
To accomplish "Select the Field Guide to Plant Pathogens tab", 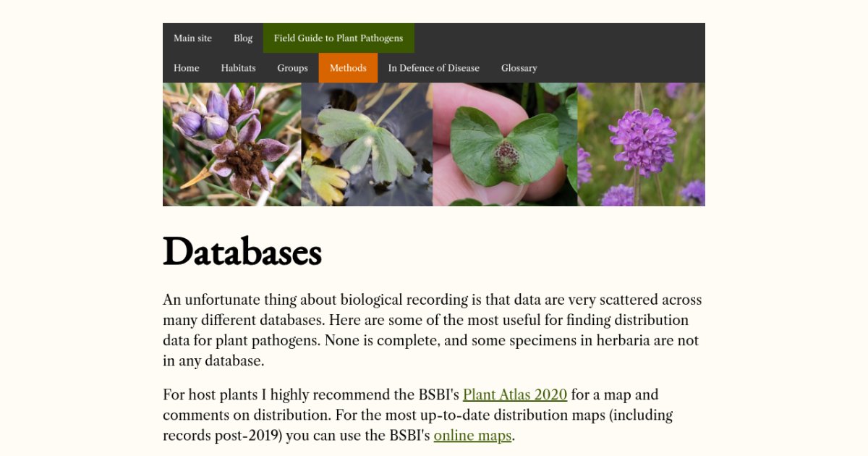I will [x=339, y=38].
